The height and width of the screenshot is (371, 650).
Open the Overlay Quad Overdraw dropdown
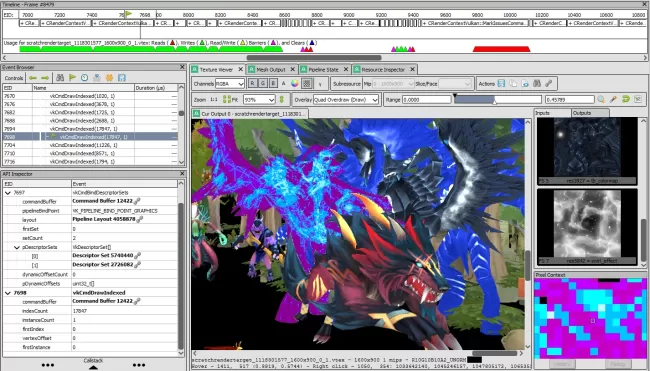[346, 99]
